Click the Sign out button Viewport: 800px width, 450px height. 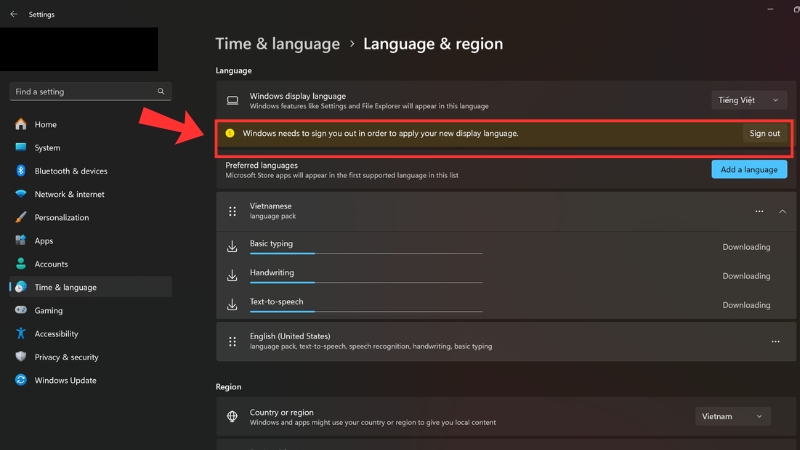coord(764,133)
